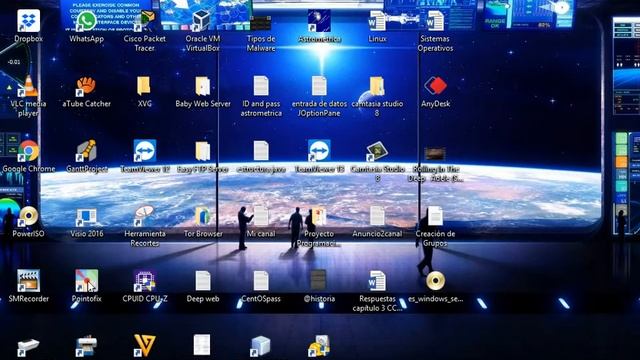Launch VLC media player
640x360 pixels.
coord(28,96)
